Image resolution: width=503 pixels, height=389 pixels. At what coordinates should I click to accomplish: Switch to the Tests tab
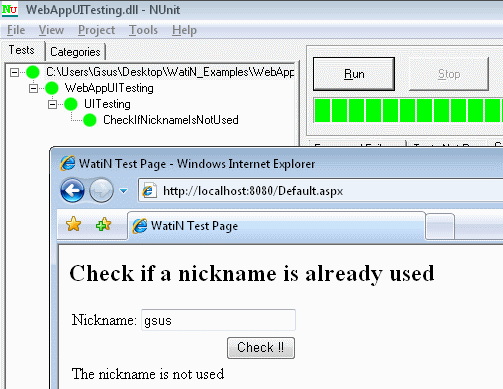pos(22,50)
